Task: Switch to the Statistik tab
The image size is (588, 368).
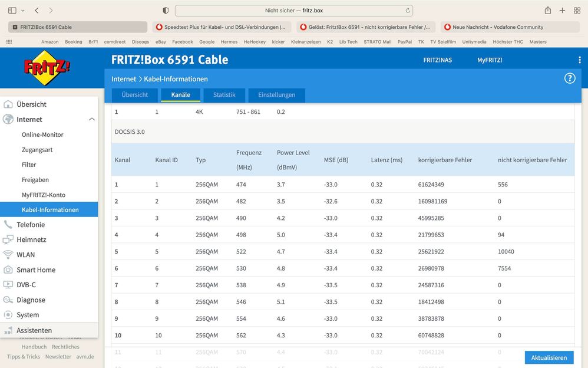Action: click(x=224, y=95)
